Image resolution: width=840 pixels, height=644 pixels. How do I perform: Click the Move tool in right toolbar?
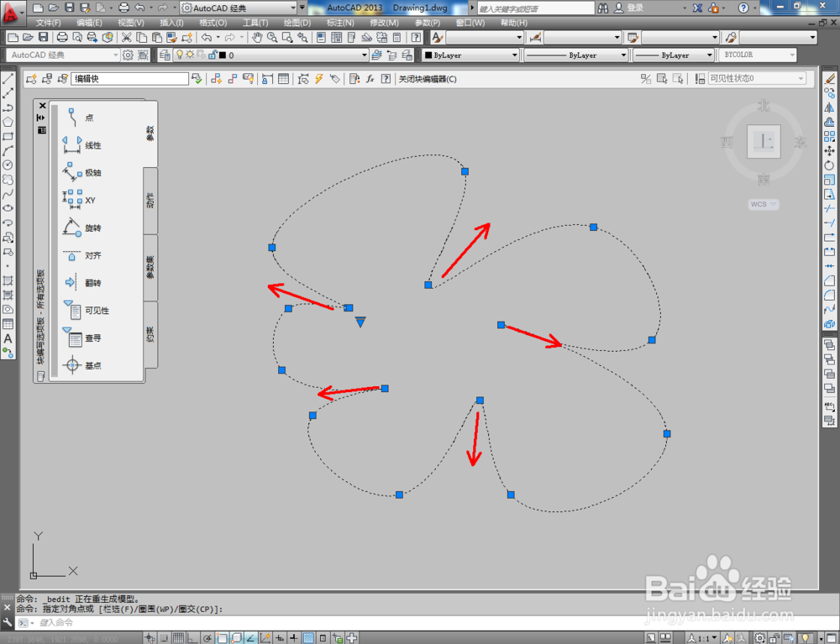(x=829, y=151)
